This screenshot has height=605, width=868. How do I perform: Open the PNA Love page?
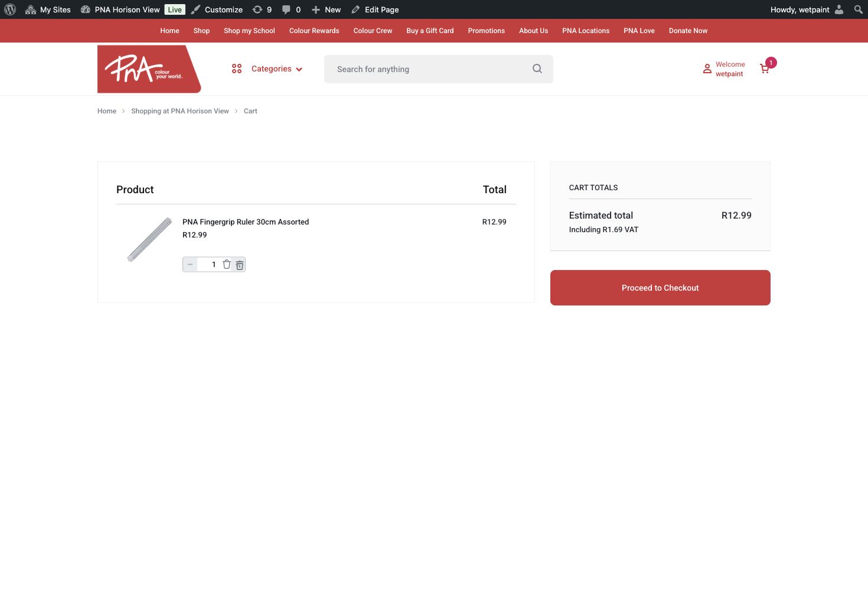click(639, 31)
